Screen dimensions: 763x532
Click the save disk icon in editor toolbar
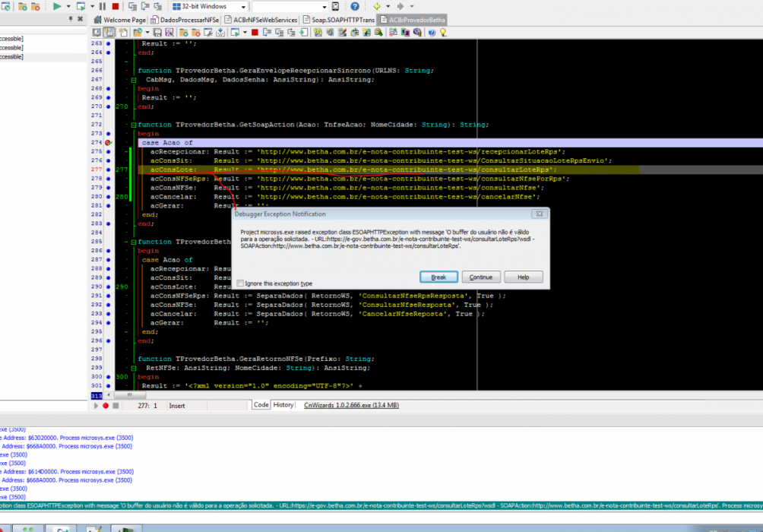pos(157,32)
